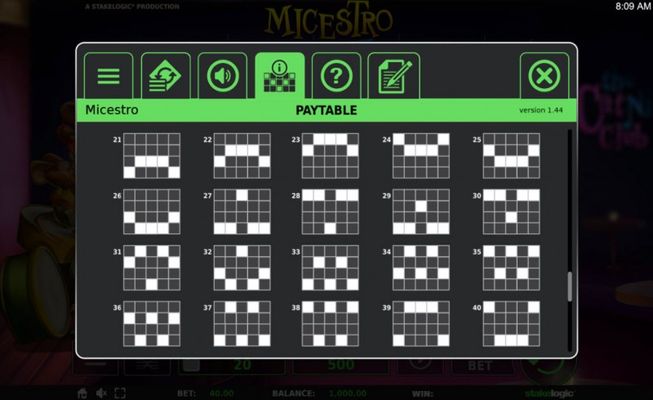Screen dimensions: 653x400
Task: Select payline 26 diagram
Action: click(x=152, y=212)
